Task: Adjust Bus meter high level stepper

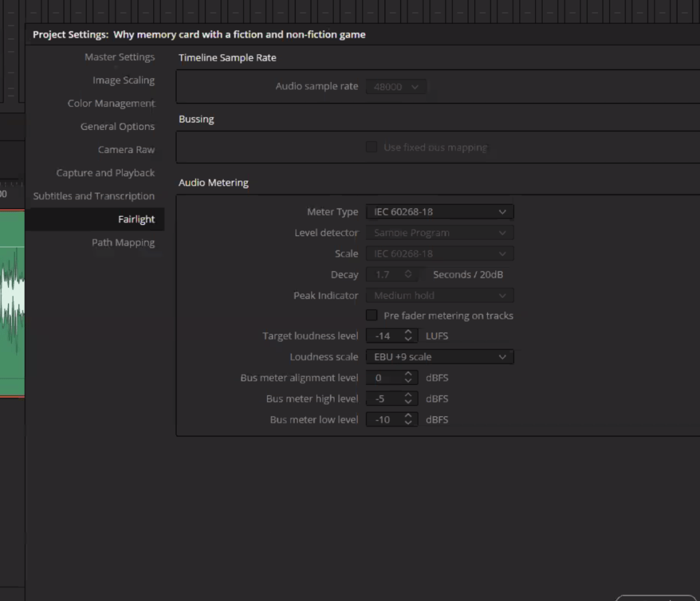Action: coord(408,399)
